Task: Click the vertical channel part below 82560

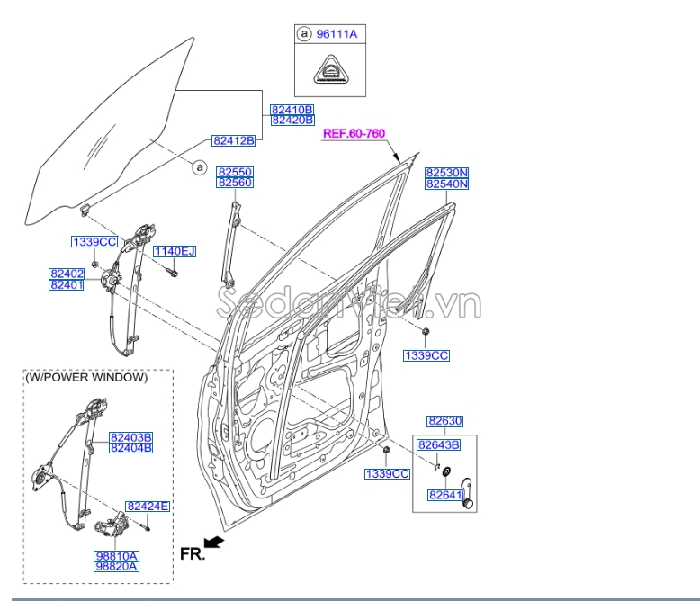Action: [x=233, y=241]
